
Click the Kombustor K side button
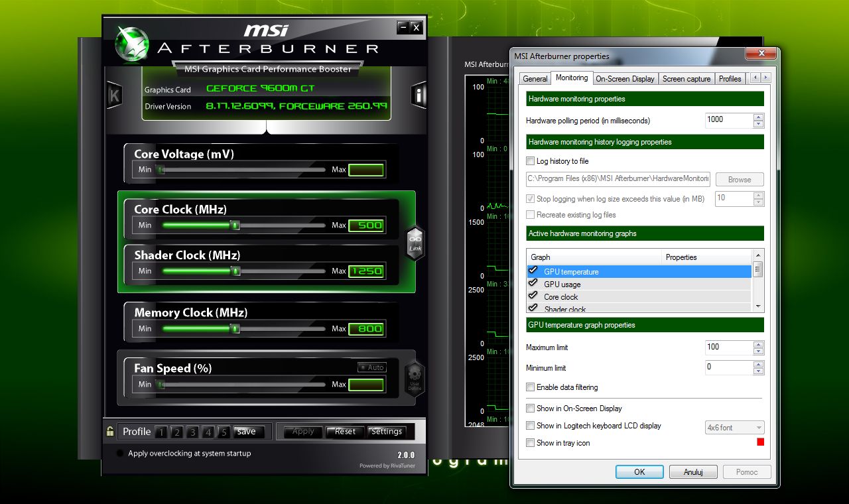pyautogui.click(x=115, y=95)
